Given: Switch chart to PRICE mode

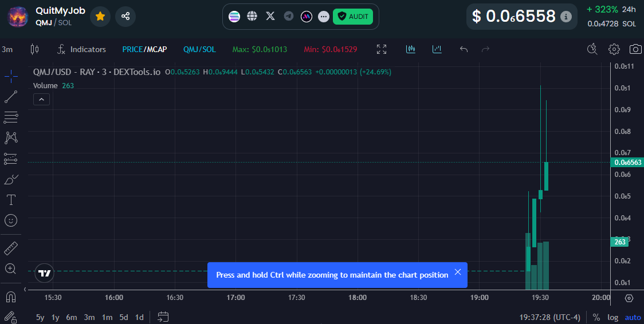Looking at the screenshot, I should click(132, 49).
